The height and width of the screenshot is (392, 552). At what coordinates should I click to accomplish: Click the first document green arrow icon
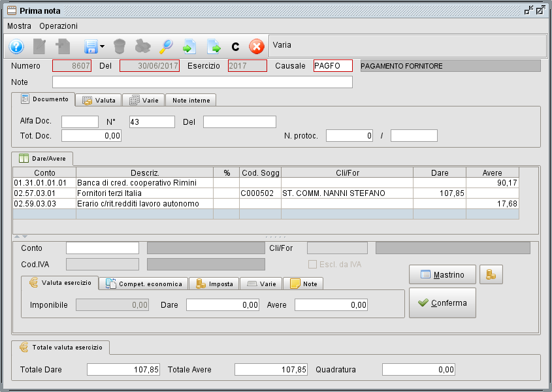point(189,46)
